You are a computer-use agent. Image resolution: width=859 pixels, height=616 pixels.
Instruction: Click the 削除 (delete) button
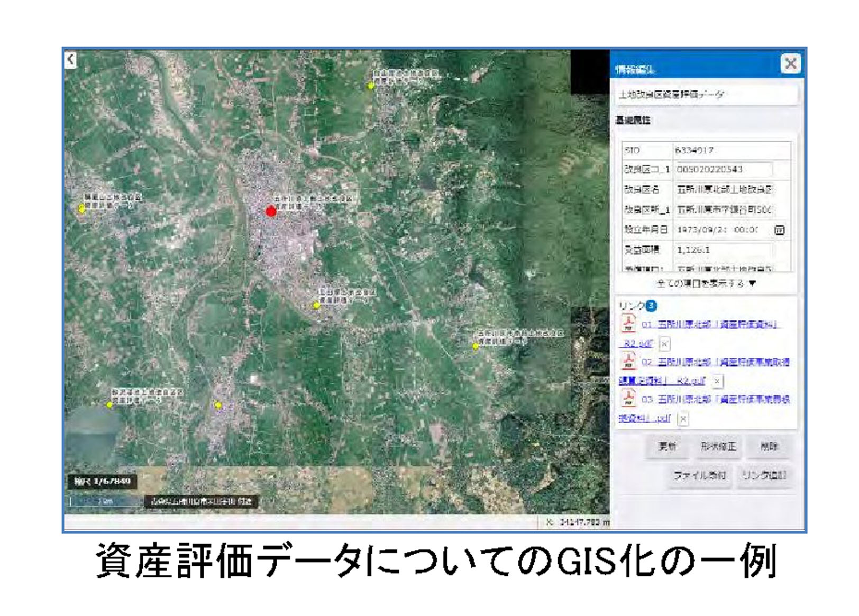(769, 446)
